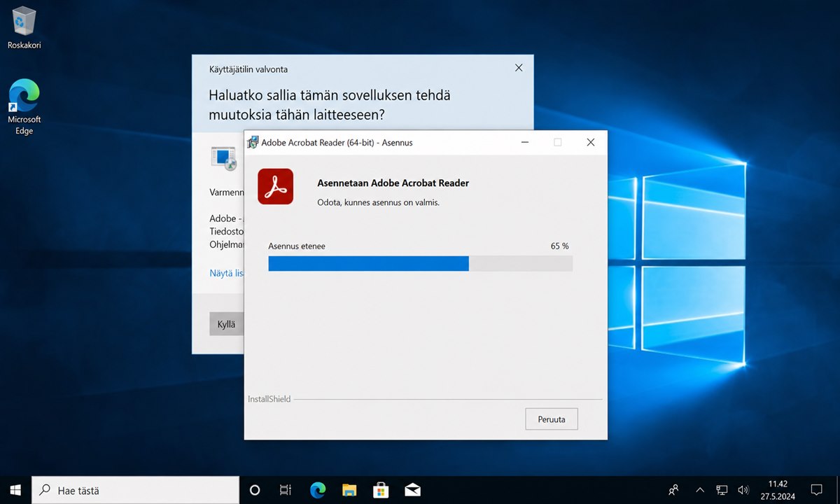The width and height of the screenshot is (840, 504).
Task: Click the Hae tästä search box
Action: tap(136, 490)
